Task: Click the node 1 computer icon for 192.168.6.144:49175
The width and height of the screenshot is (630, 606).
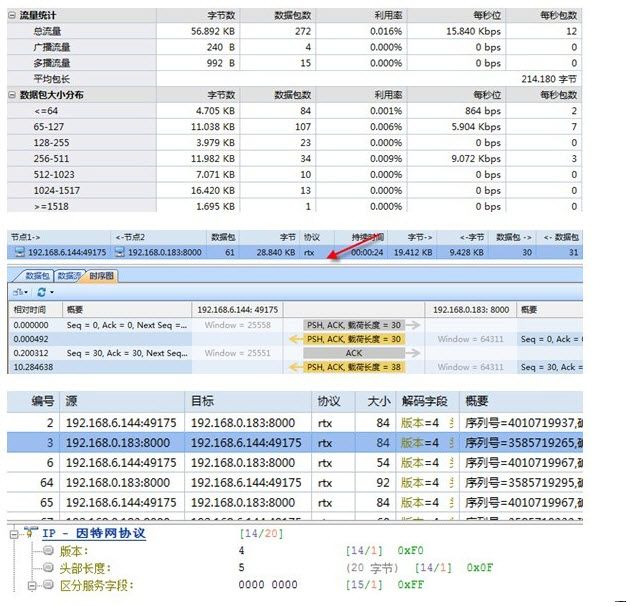Action: 19,252
